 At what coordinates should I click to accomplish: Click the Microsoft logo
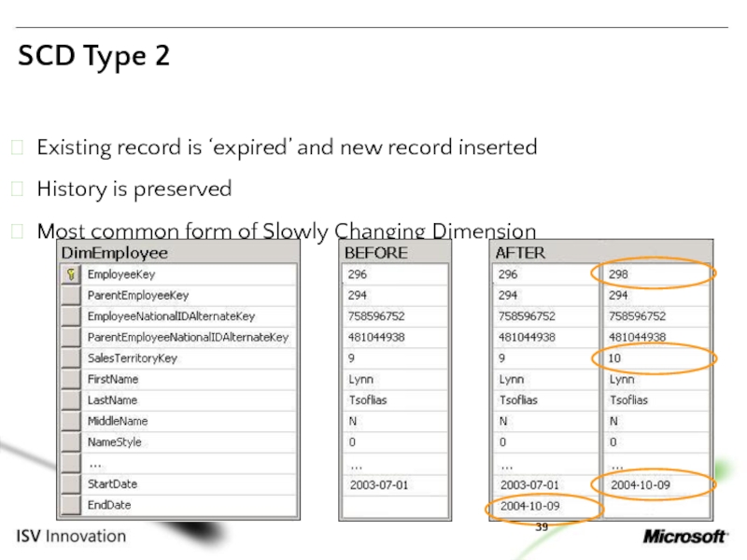point(685,537)
